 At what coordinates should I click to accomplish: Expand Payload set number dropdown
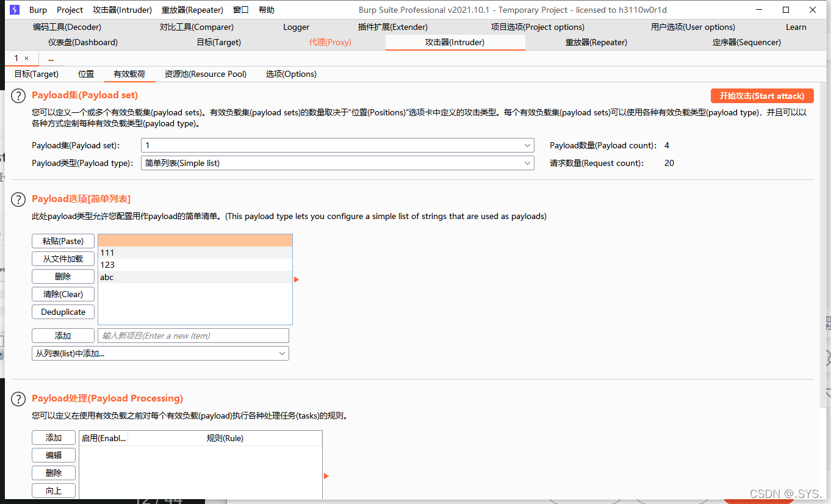click(x=337, y=145)
